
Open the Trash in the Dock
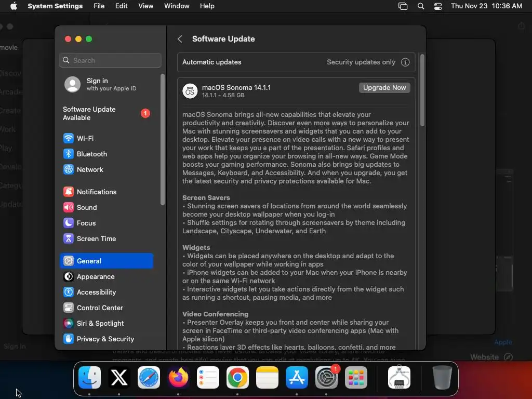[x=442, y=377]
